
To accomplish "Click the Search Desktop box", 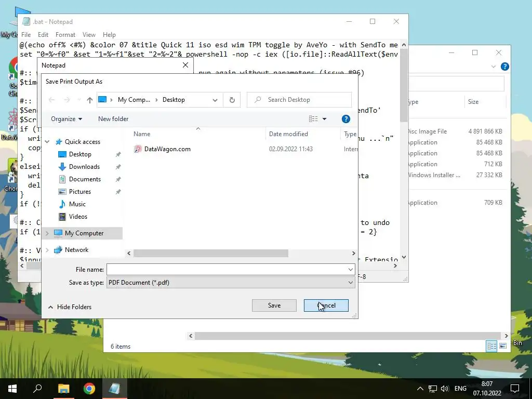I will pyautogui.click(x=299, y=100).
